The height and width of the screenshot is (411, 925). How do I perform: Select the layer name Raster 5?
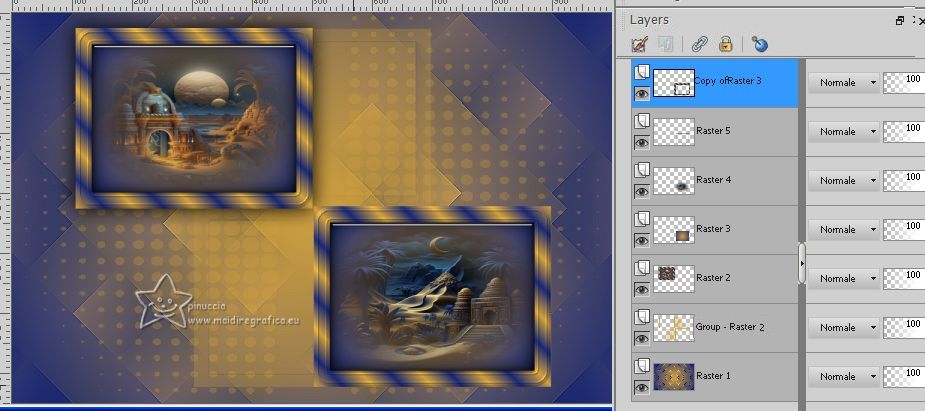(x=713, y=130)
